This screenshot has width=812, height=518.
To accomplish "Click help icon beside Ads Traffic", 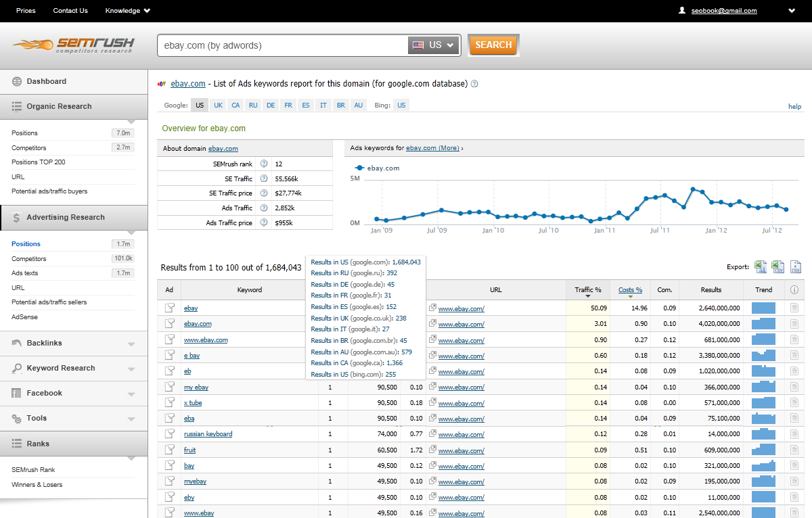I will 263,208.
